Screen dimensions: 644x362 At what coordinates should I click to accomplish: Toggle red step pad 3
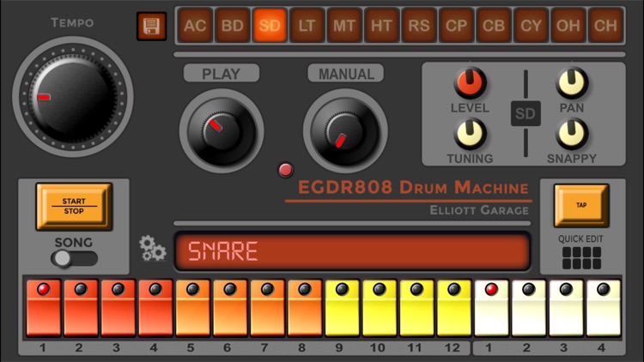coord(118,308)
